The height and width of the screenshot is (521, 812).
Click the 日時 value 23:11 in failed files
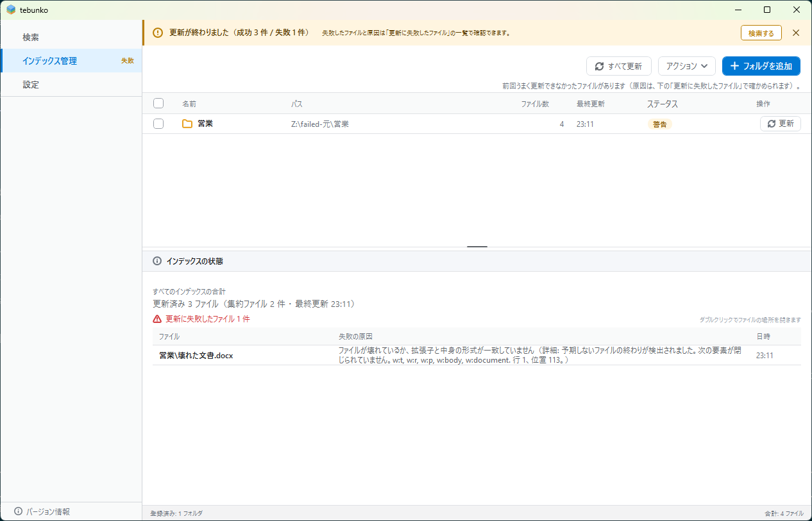[x=765, y=355]
